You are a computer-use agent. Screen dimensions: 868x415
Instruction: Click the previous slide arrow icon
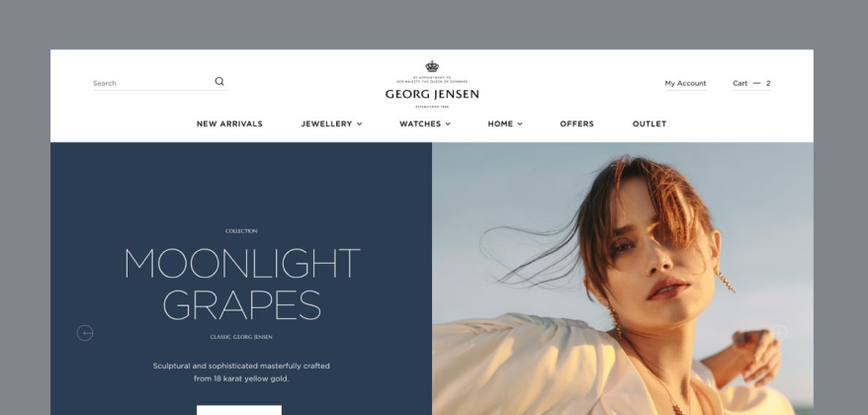85,333
